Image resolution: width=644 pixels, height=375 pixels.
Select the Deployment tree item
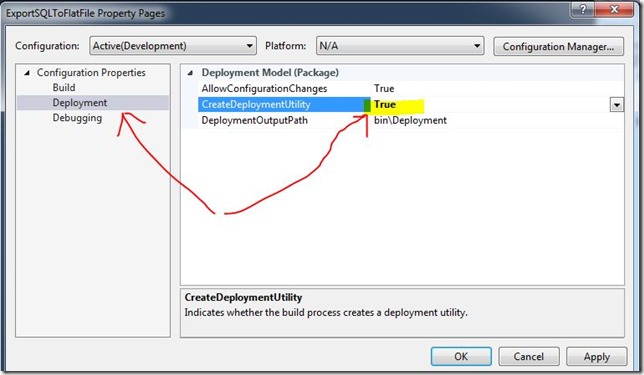click(80, 103)
